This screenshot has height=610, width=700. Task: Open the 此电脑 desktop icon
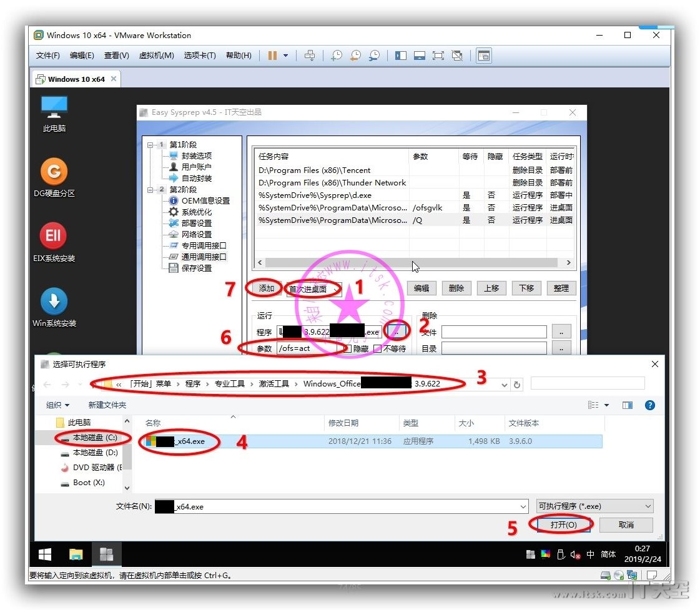54,114
